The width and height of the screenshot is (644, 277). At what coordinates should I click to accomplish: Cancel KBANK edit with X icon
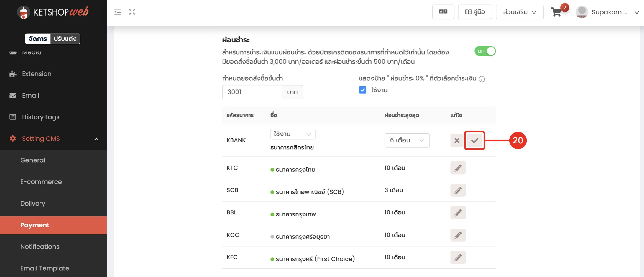pyautogui.click(x=457, y=140)
